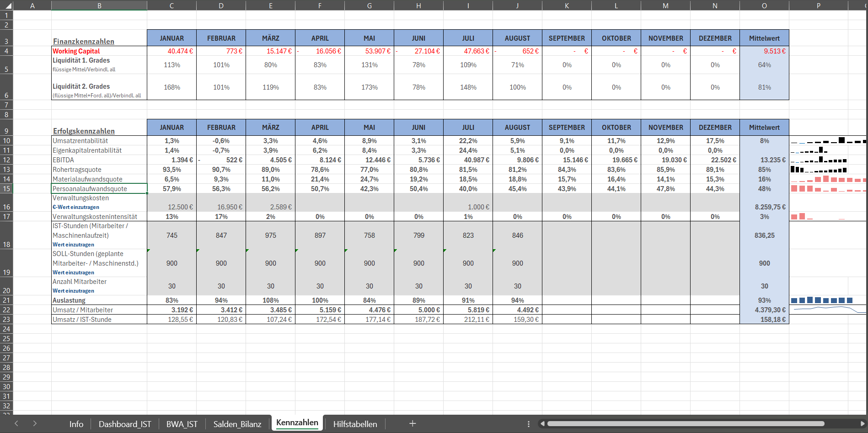Image resolution: width=868 pixels, height=433 pixels.
Task: Click the next sheet navigation arrow
Action: (x=35, y=423)
